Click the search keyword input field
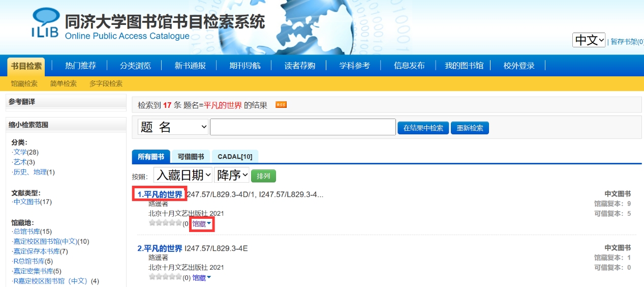 [x=303, y=127]
